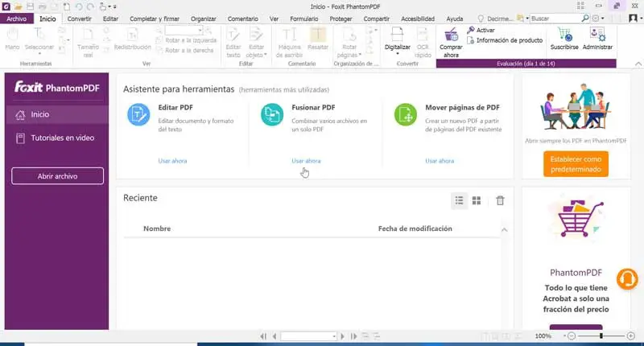Click the Open folder icon in quick access toolbar
This screenshot has height=346, width=644.
[18, 6]
